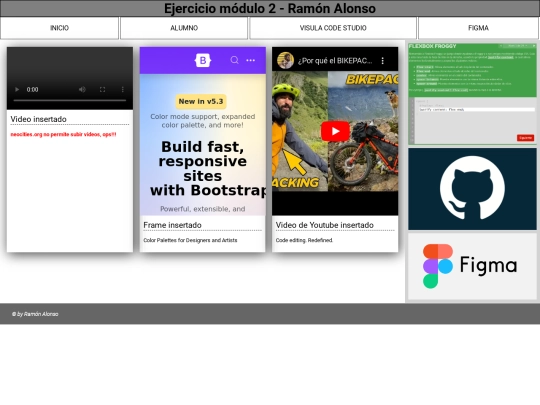Click the red neocities.org warning text
The width and height of the screenshot is (540, 405).
[63, 134]
